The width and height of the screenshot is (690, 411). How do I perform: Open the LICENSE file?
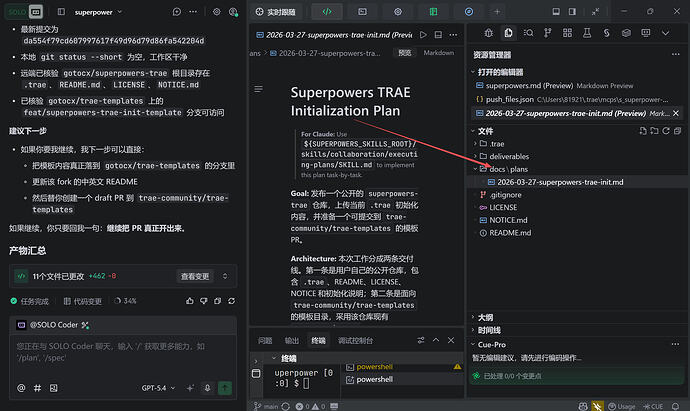(503, 208)
